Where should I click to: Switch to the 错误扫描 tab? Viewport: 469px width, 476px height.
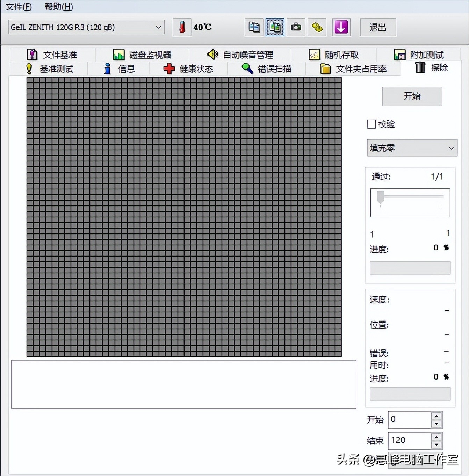267,69
